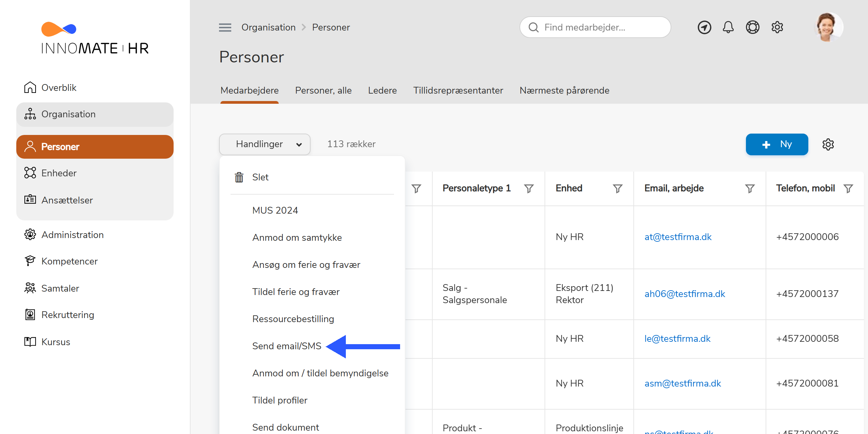Image resolution: width=868 pixels, height=434 pixels.
Task: Open the notifications bell
Action: pyautogui.click(x=728, y=27)
